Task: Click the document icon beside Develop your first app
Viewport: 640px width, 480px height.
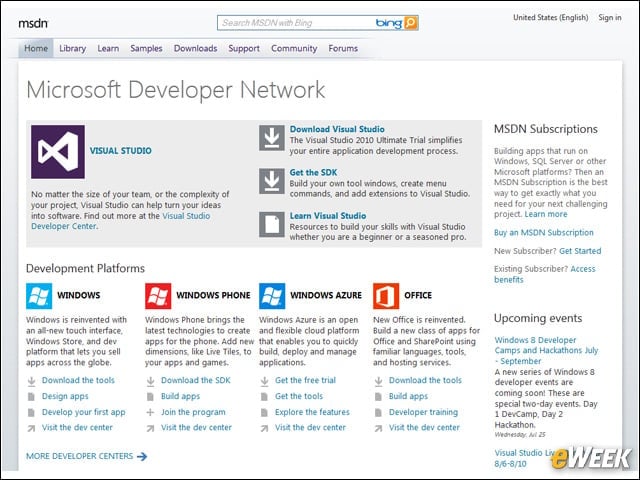Action: pyautogui.click(x=31, y=412)
